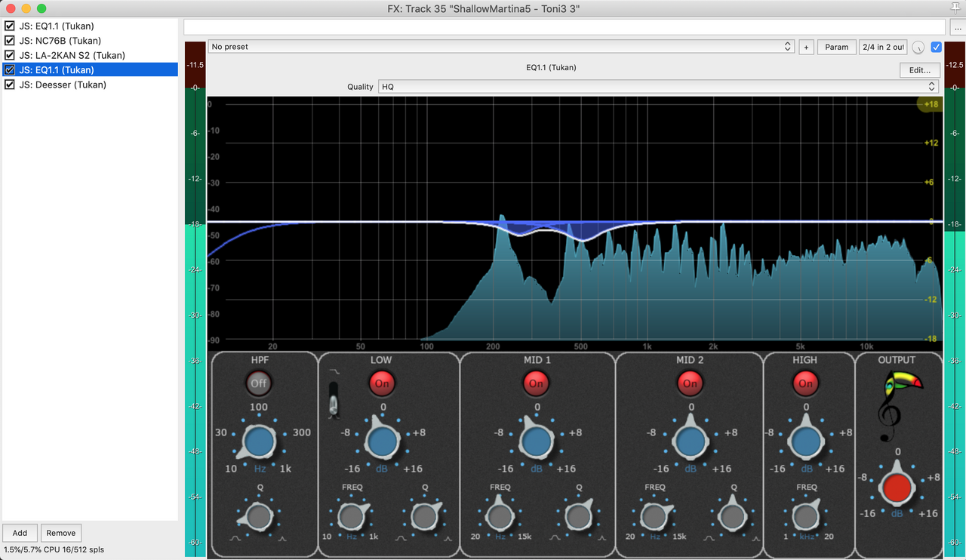The image size is (966, 560).
Task: Open the 2/4 in 2 out routing
Action: [x=882, y=47]
